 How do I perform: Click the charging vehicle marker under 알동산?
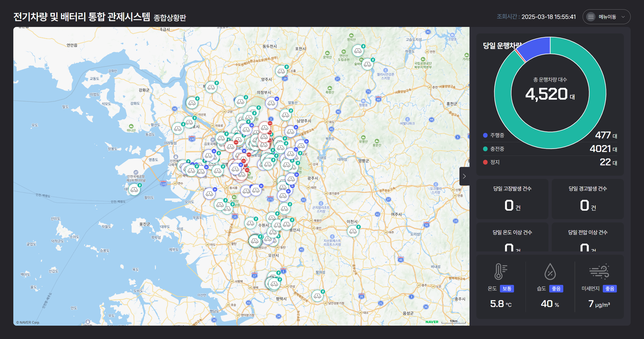(x=285, y=115)
